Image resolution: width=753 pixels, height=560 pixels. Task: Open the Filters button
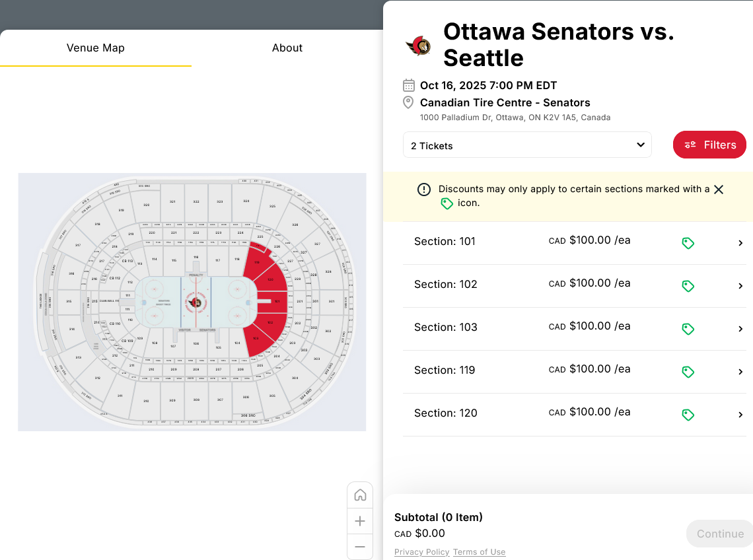tap(709, 145)
